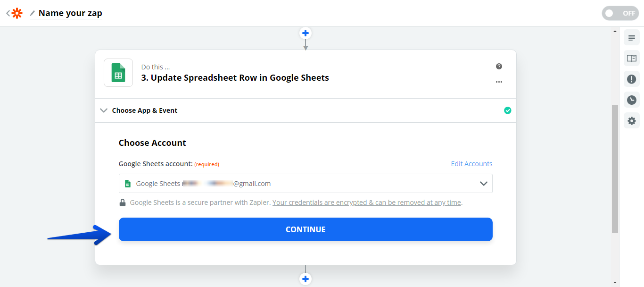
Task: Toggle the zap ON/OFF switch
Action: [619, 13]
